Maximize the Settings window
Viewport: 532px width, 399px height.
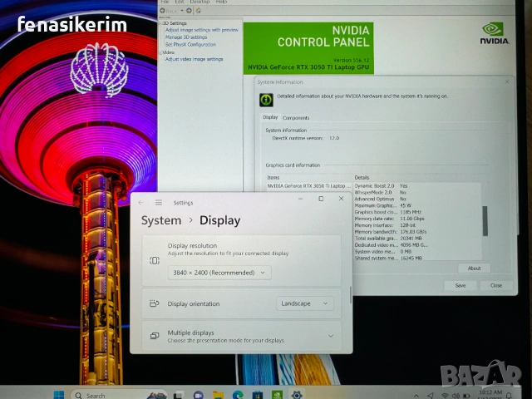point(321,199)
